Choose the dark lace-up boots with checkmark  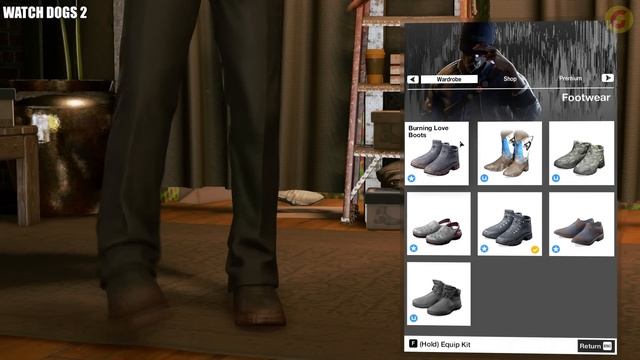(509, 224)
